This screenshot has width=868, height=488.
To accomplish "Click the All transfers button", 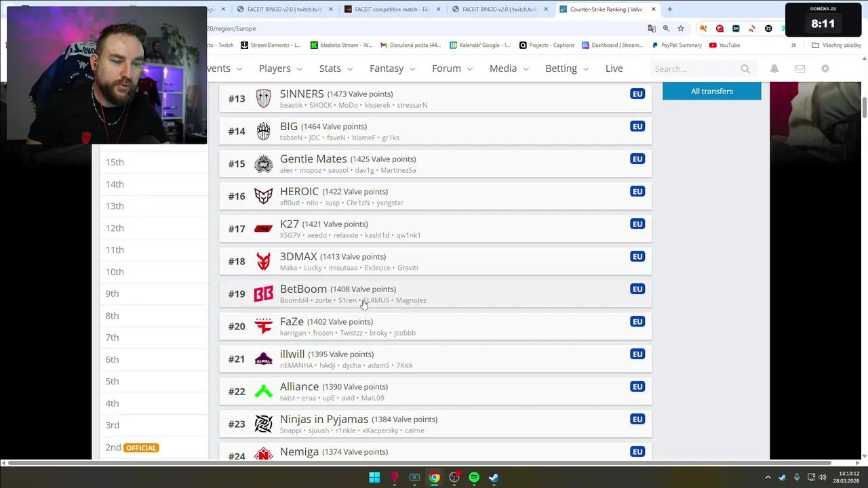I will pyautogui.click(x=711, y=91).
